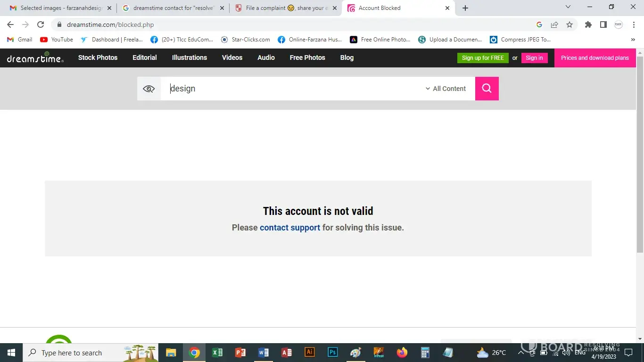Viewport: 644px width, 362px height.
Task: Open File Explorer from the taskbar
Action: (171, 353)
